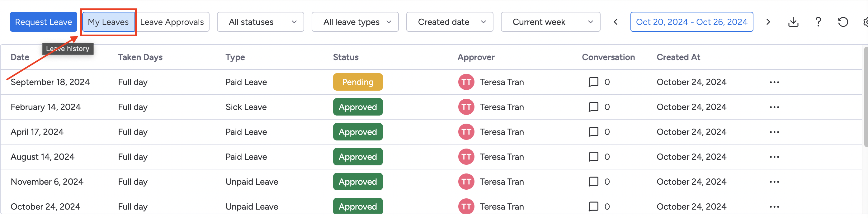The image size is (868, 218).
Task: Open the help question mark icon
Action: (818, 21)
